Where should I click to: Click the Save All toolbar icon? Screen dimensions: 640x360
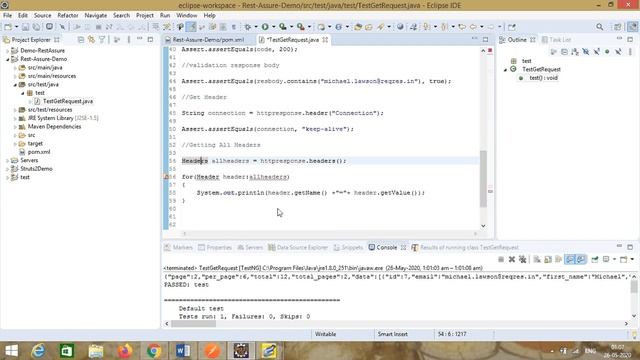(36, 27)
